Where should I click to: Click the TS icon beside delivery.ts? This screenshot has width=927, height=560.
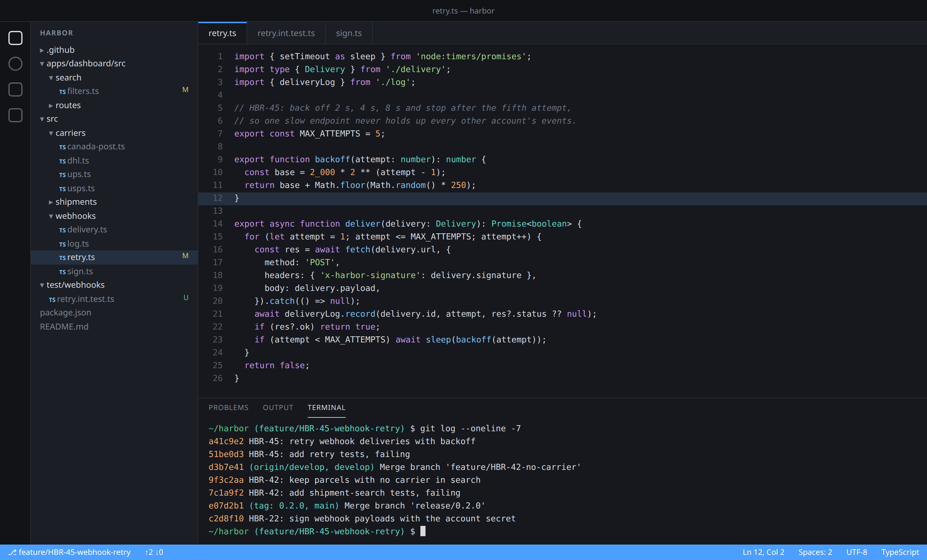coord(62,230)
